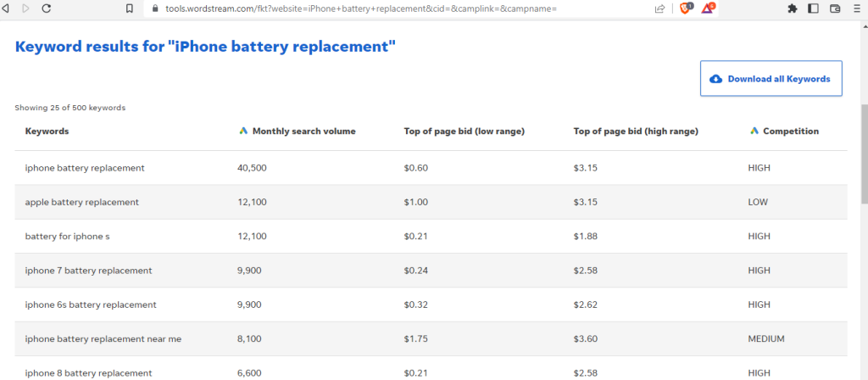
Task: Click the $0.24 low bid value
Action: coord(415,271)
